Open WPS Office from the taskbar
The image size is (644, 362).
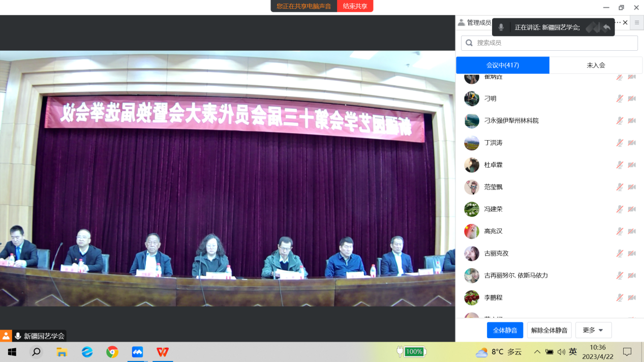click(x=163, y=352)
